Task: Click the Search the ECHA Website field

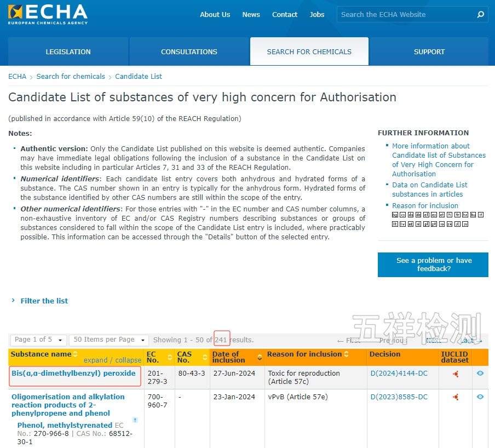Action: point(405,15)
